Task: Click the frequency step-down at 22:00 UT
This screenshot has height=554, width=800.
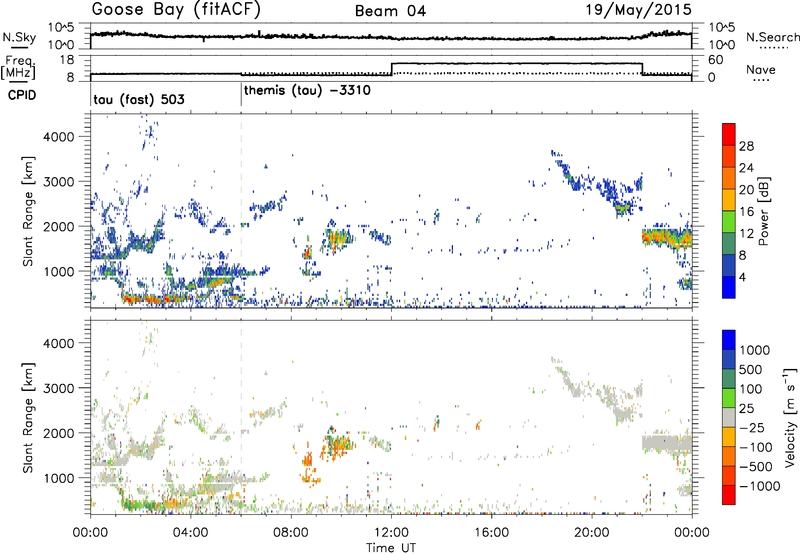Action: pos(642,69)
